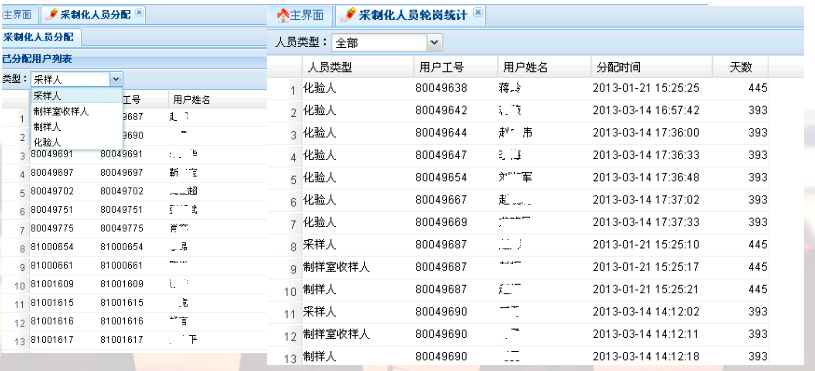
Task: Click the pencil icon on 采制化人员分配 tab
Action: pos(51,15)
